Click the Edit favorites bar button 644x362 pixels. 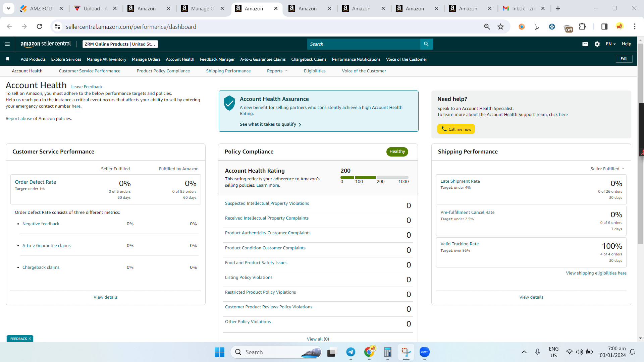(624, 59)
